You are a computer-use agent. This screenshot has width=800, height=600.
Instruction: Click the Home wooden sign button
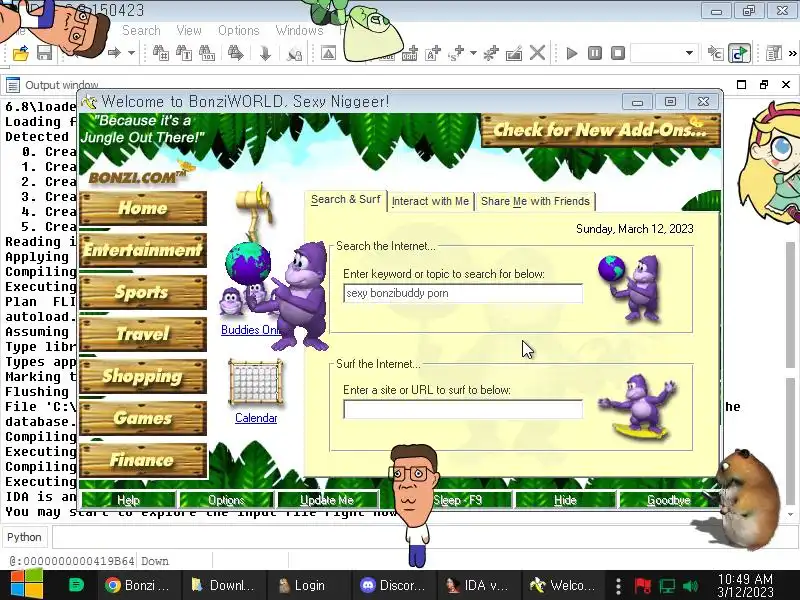[x=143, y=208]
